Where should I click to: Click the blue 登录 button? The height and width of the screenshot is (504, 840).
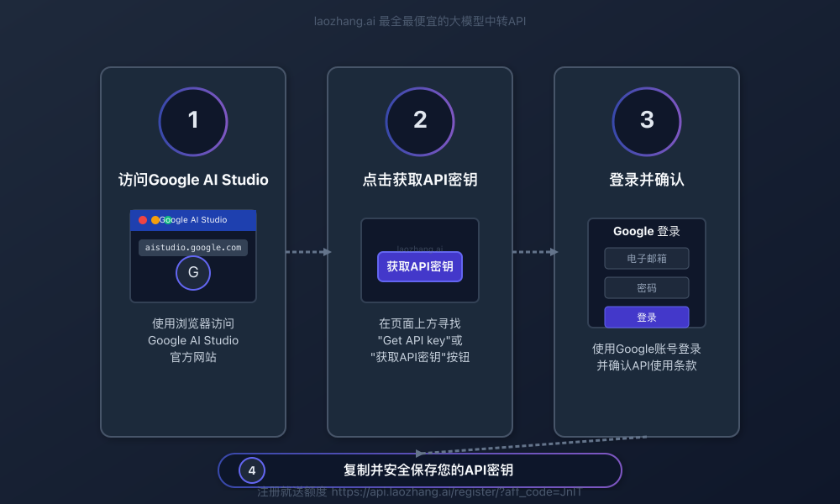click(x=647, y=317)
